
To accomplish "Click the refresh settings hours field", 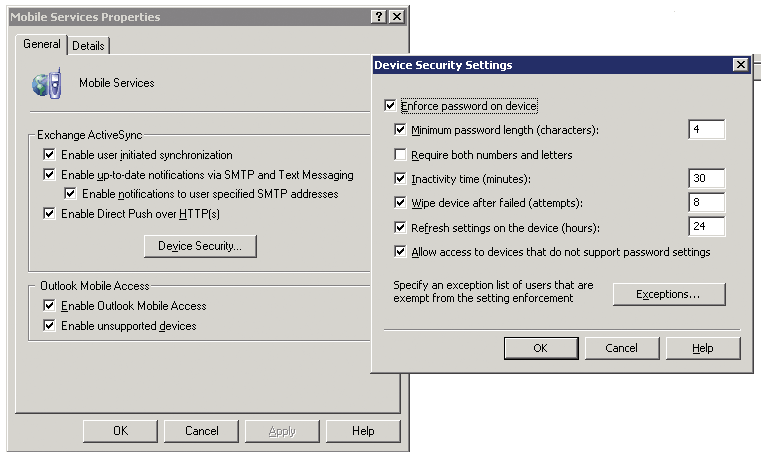I will [706, 227].
